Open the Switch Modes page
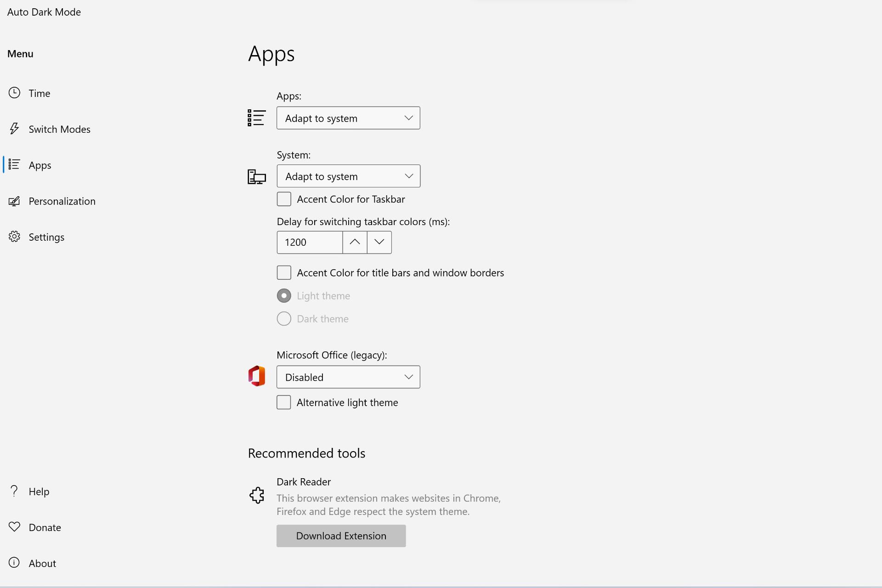 pyautogui.click(x=59, y=129)
